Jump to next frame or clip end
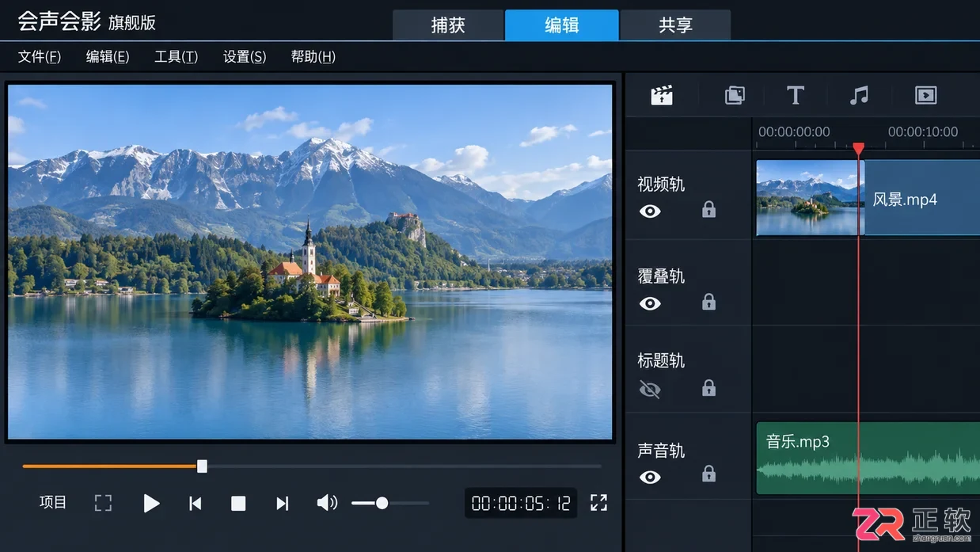Image resolution: width=980 pixels, height=552 pixels. coord(282,503)
